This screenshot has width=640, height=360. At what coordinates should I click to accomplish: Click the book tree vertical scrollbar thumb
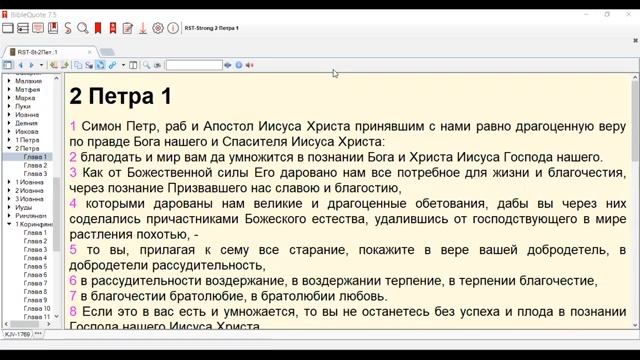(x=57, y=214)
